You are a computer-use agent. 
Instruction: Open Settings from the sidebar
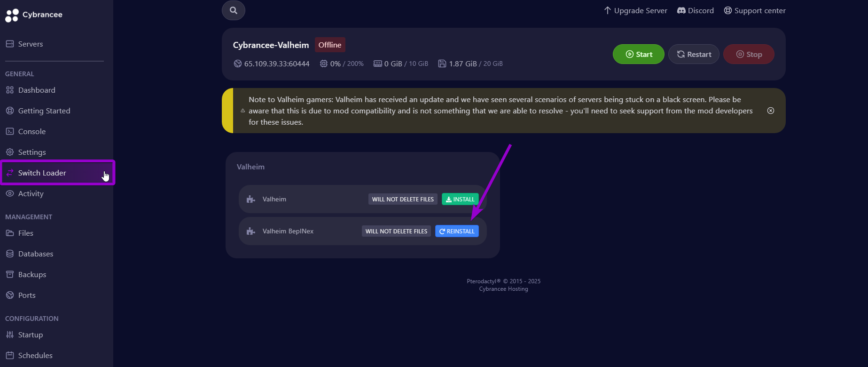[x=26, y=152]
